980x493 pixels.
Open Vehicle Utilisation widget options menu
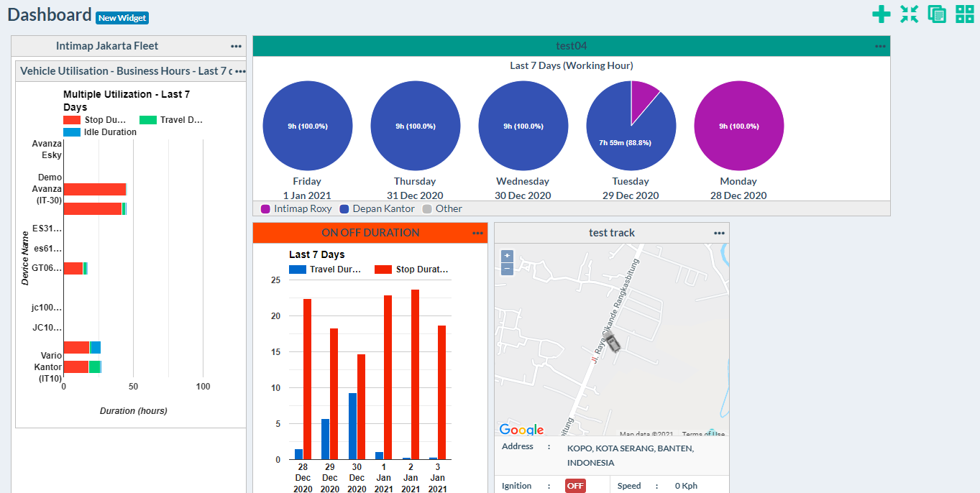point(240,71)
